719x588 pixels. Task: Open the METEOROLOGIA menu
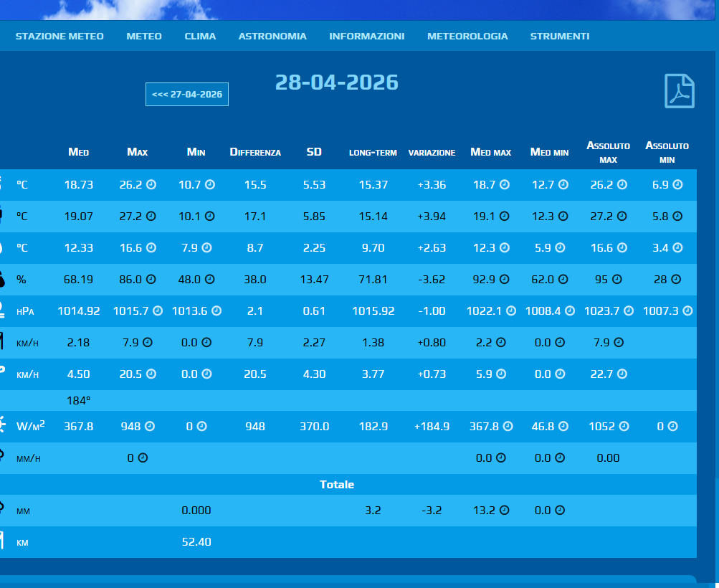[467, 36]
